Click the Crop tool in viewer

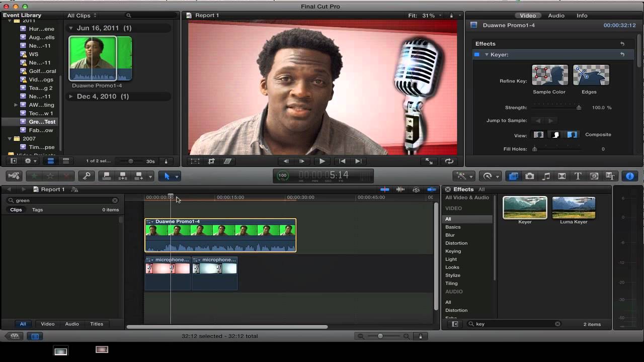211,161
